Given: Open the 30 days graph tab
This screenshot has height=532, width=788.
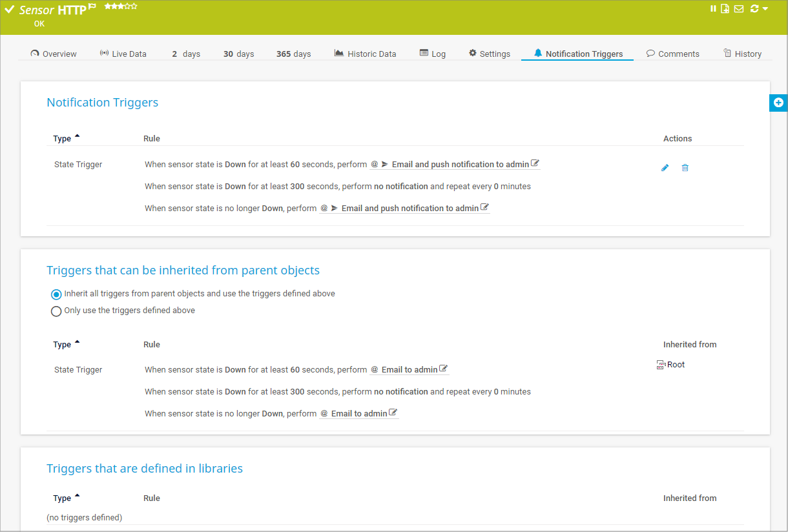Looking at the screenshot, I should pos(238,54).
